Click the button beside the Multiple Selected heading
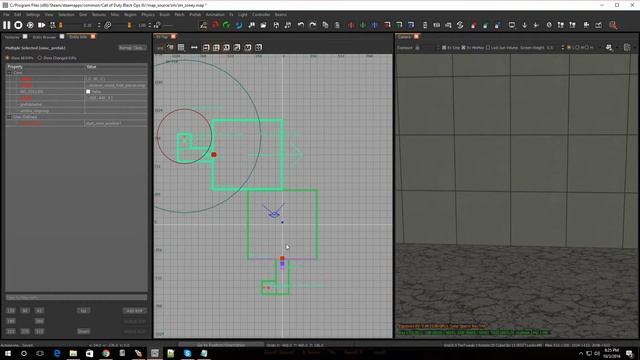The image size is (640, 360). pyautogui.click(x=132, y=48)
